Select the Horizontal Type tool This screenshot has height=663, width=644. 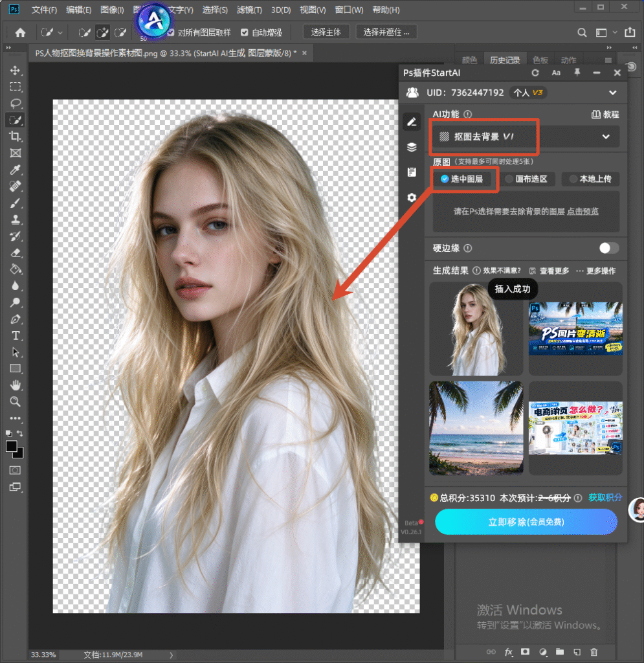click(16, 336)
